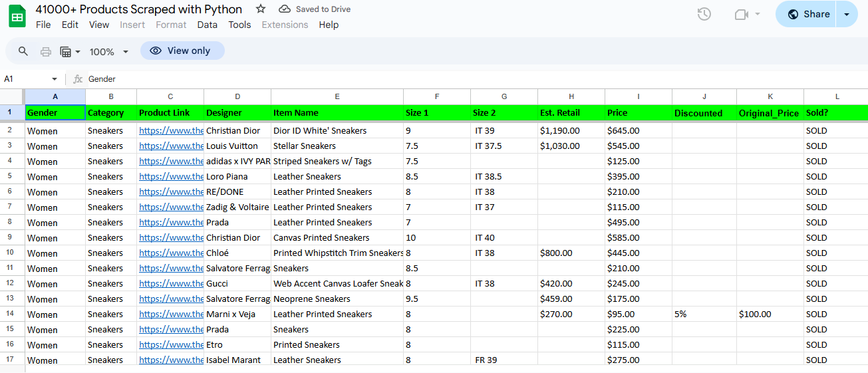Open the Tools menu
Screen dimensions: 868x373
239,25
